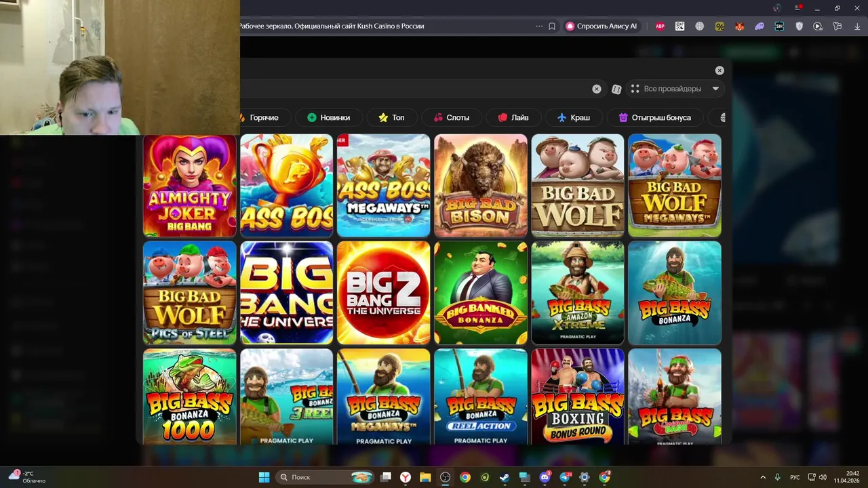Open the Windows Start menu
The width and height of the screenshot is (868, 488).
click(x=264, y=477)
